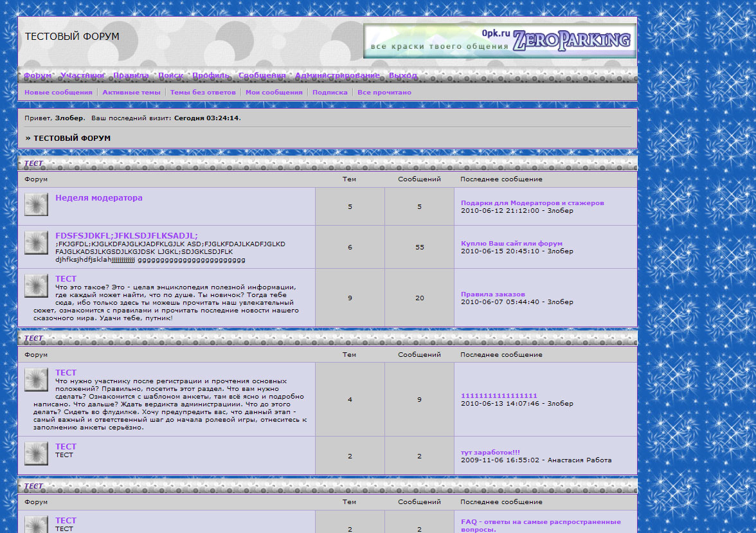This screenshot has height=533, width=756.
Task: Open the Неделя модератора forum
Action: [x=99, y=198]
